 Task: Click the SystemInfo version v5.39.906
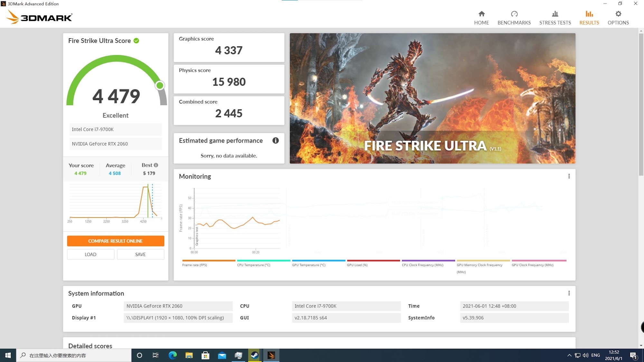(x=514, y=318)
